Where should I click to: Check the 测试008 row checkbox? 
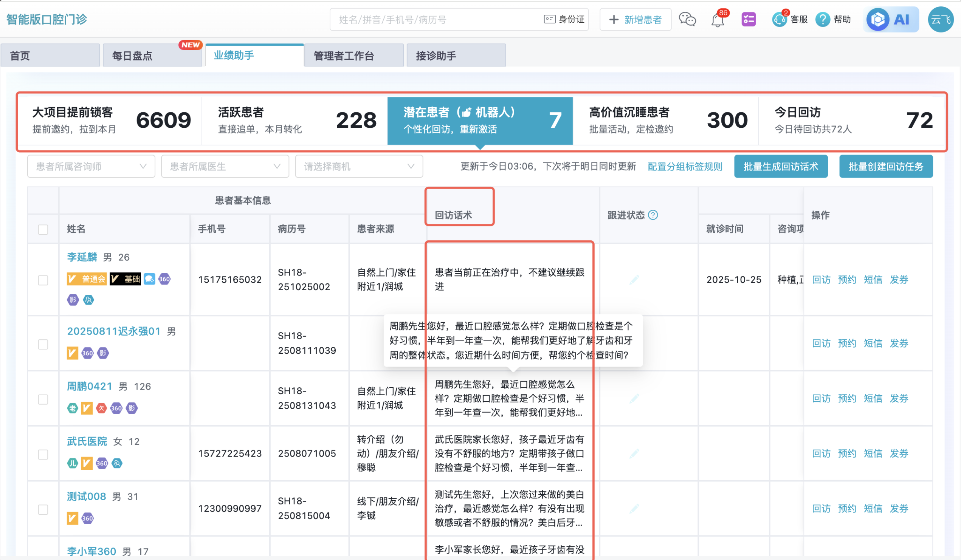(x=43, y=509)
